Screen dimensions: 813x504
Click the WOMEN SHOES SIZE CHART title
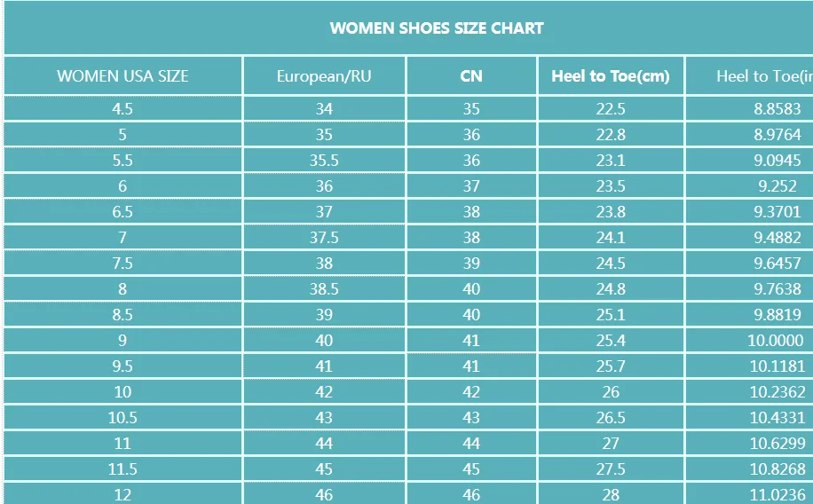pyautogui.click(x=436, y=28)
